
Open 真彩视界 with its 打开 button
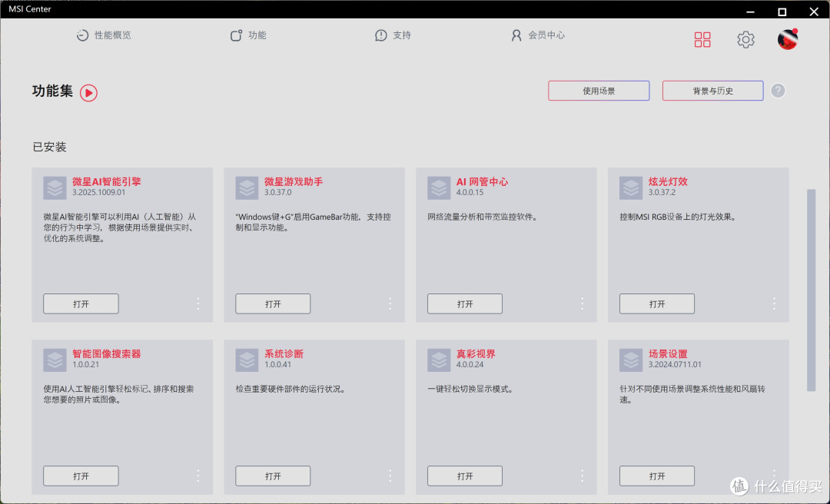coord(465,476)
